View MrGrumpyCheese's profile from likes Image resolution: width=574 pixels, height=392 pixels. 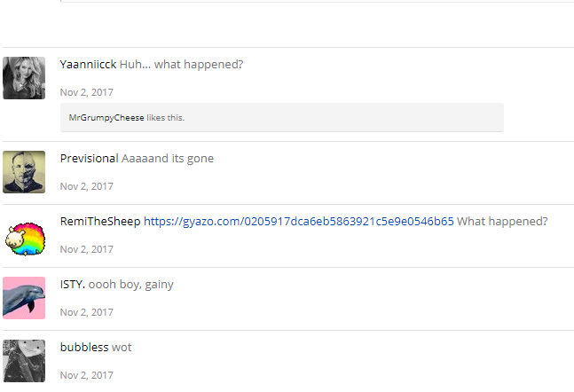click(106, 118)
